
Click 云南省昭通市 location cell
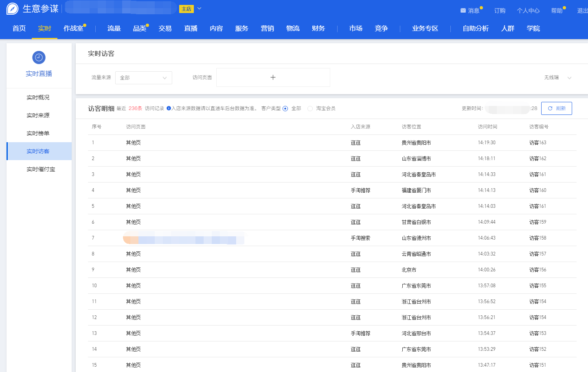pyautogui.click(x=416, y=254)
